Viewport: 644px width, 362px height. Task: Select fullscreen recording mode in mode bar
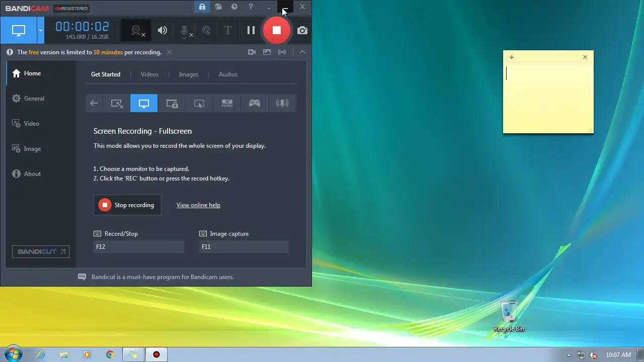point(144,103)
